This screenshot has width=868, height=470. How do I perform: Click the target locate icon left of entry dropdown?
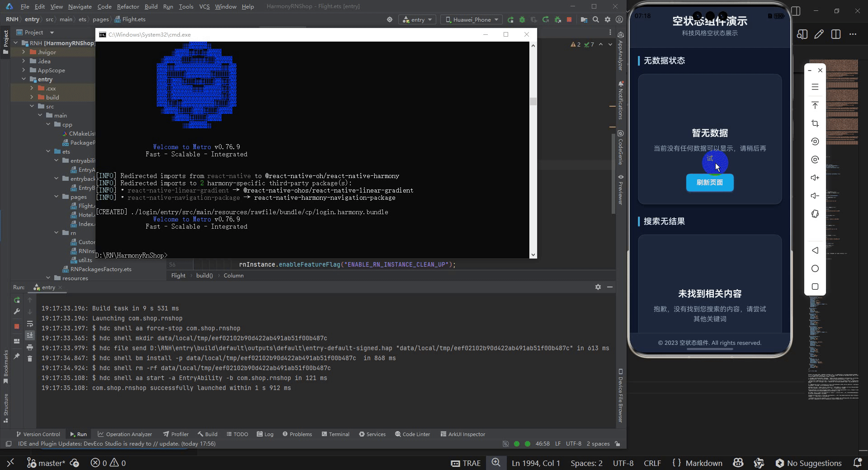[x=390, y=19]
